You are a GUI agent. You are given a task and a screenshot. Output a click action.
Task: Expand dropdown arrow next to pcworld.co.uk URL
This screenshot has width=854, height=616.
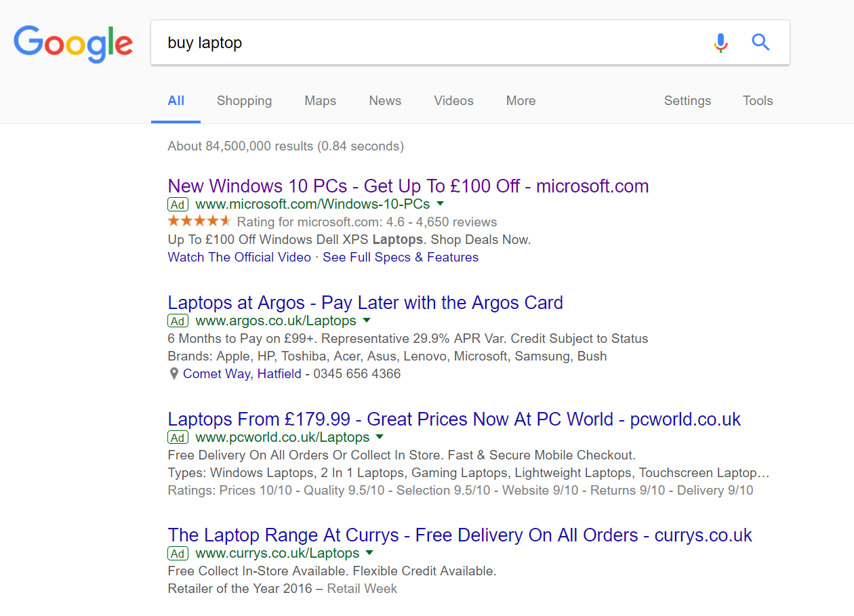[380, 437]
